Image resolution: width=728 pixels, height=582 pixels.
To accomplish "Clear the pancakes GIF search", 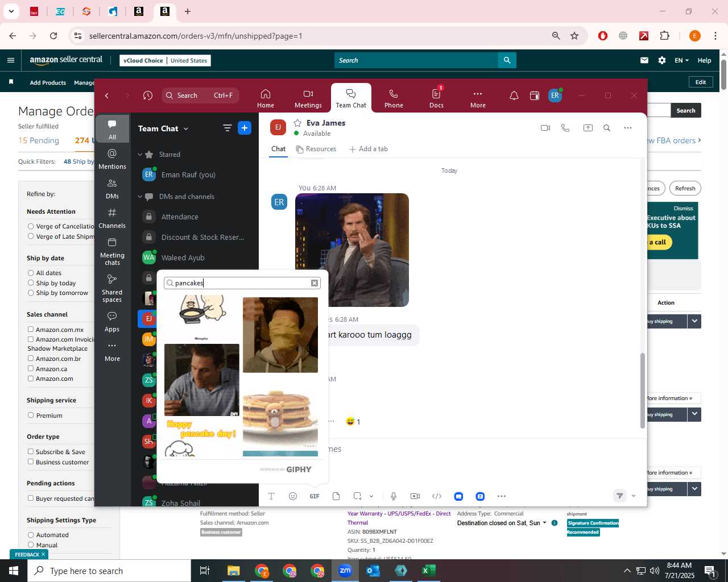I will click(x=315, y=283).
